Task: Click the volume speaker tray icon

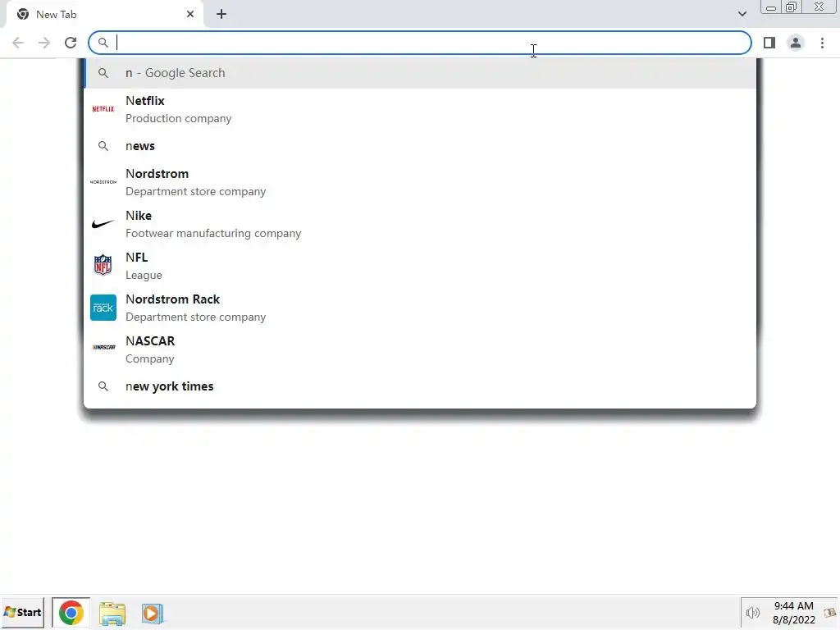Action: click(753, 613)
